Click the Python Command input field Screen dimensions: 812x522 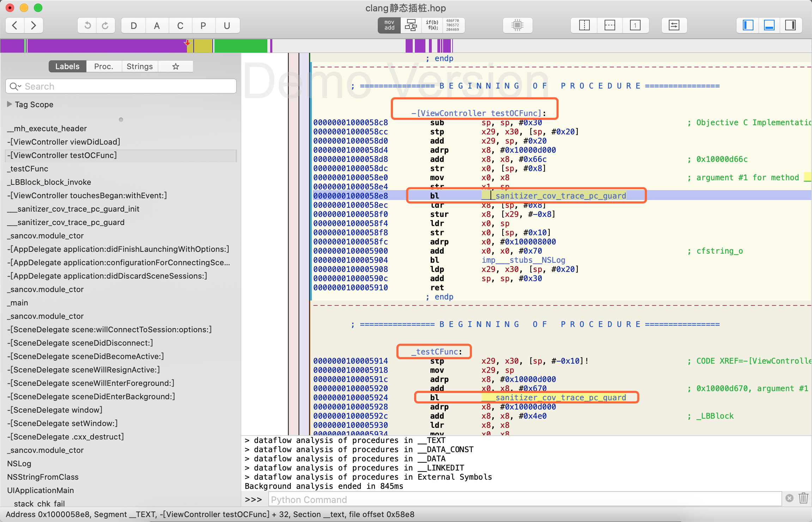[x=525, y=499]
